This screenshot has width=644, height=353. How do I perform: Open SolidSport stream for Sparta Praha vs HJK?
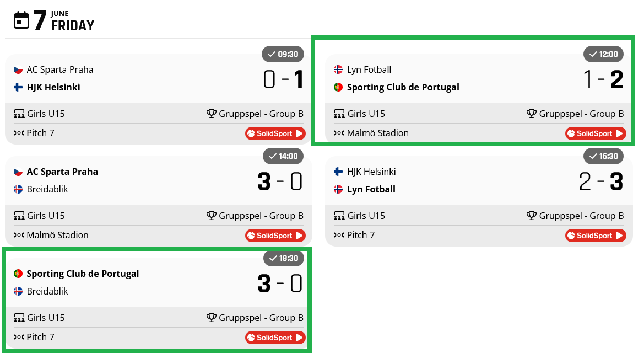tap(275, 133)
